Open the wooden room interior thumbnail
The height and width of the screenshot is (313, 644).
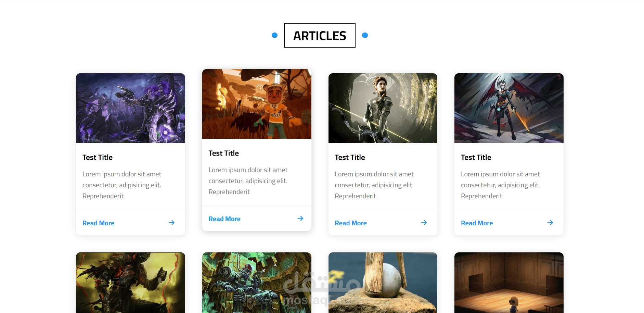coord(509,283)
